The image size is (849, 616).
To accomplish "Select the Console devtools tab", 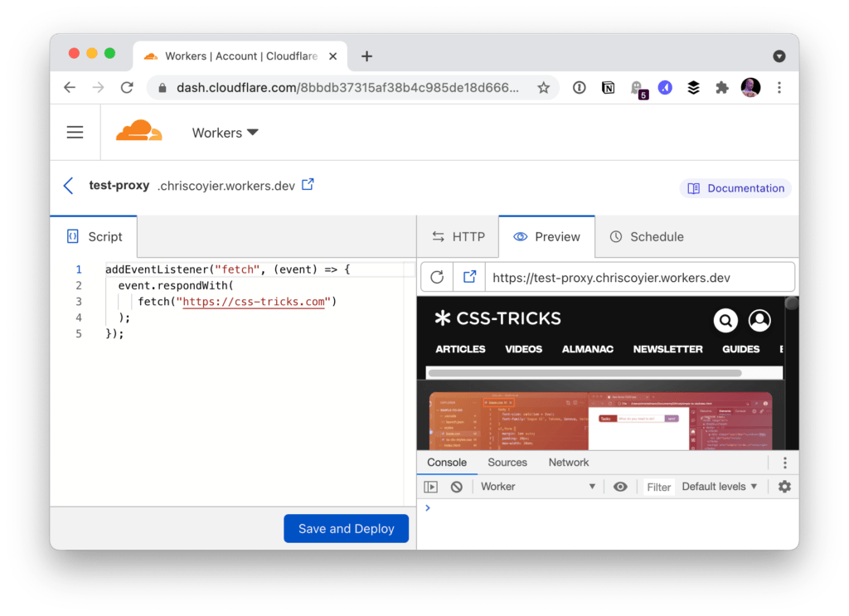I will pyautogui.click(x=447, y=463).
